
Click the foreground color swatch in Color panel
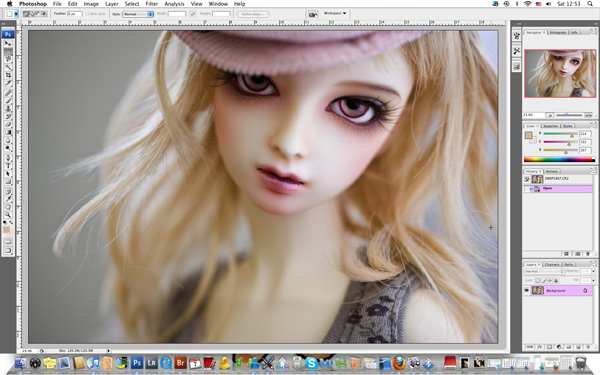528,135
